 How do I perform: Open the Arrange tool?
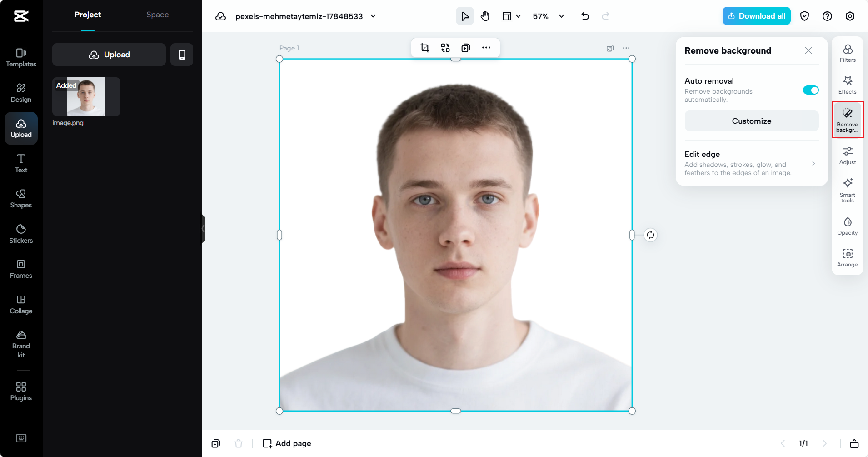pos(848,258)
